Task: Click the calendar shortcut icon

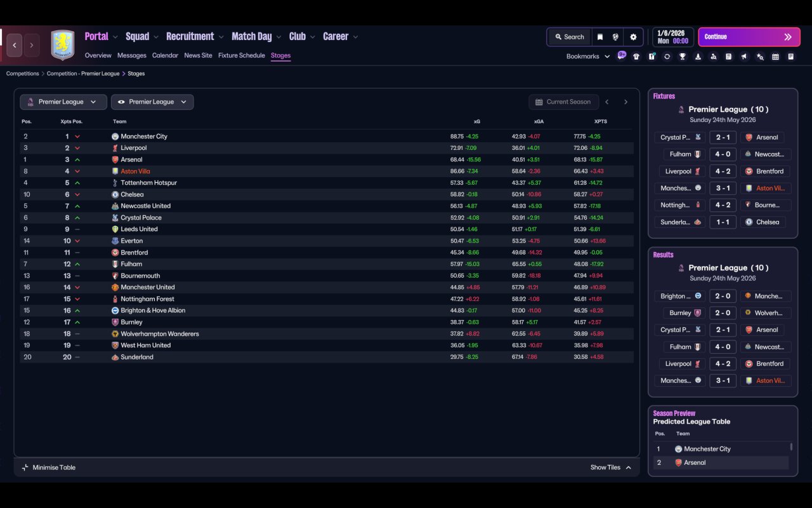Action: click(x=775, y=57)
